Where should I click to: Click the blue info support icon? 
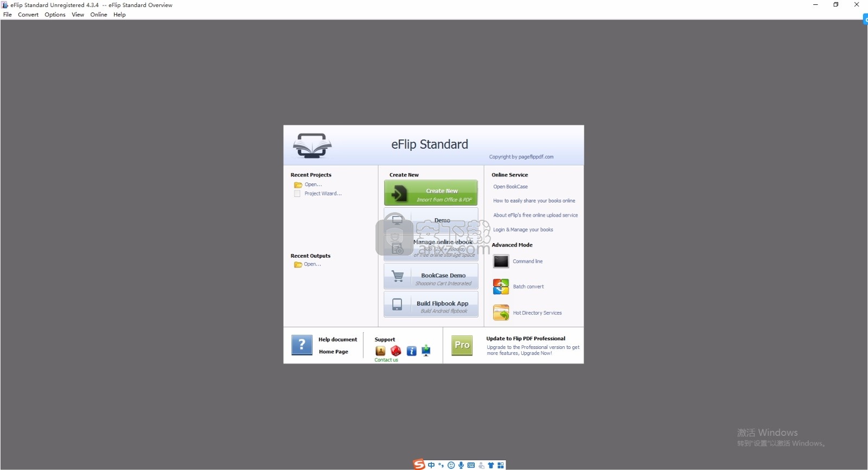tap(411, 351)
